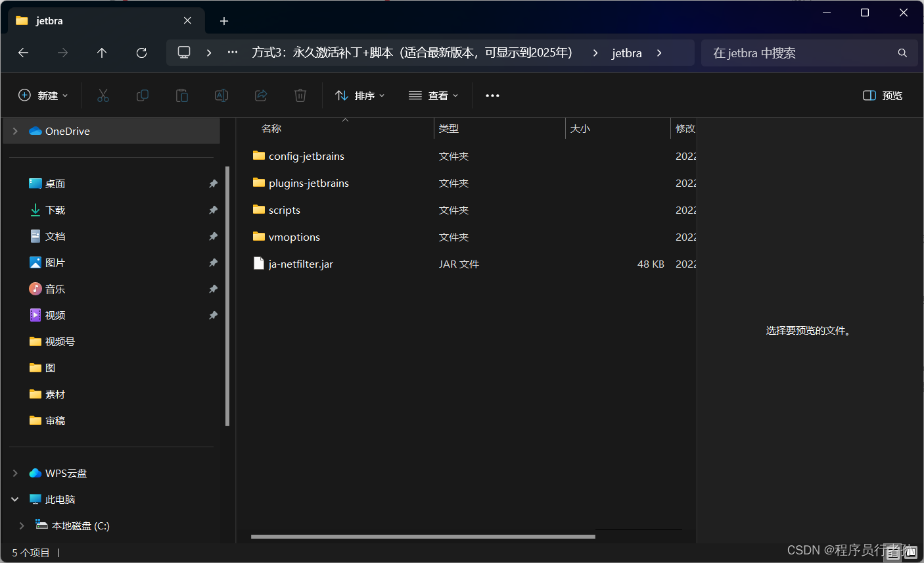Open 文档 in quick access
The width and height of the screenshot is (924, 563).
[x=55, y=236]
